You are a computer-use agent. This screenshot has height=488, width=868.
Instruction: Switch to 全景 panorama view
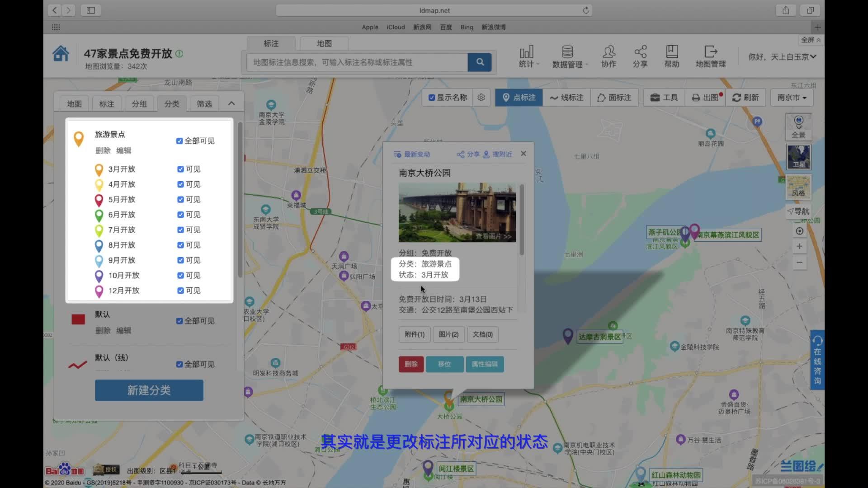(798, 127)
